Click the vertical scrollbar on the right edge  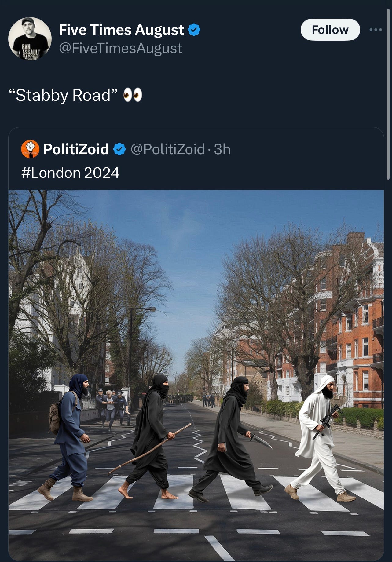tap(388, 94)
